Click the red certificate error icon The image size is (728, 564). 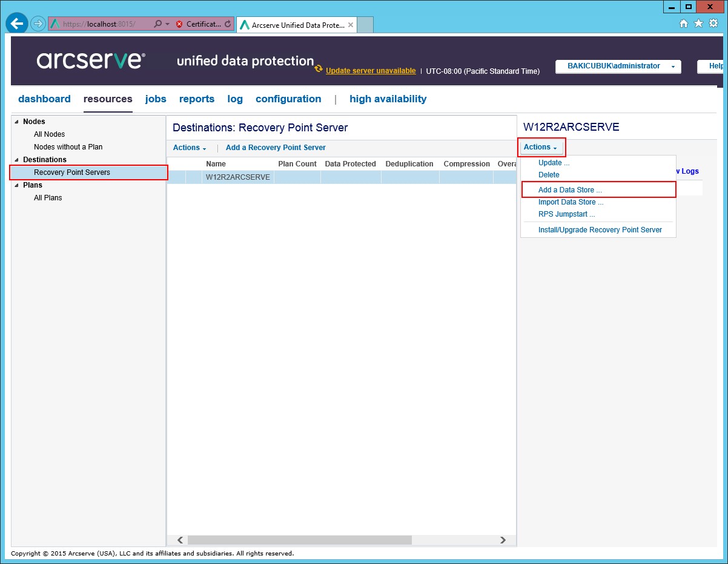179,24
